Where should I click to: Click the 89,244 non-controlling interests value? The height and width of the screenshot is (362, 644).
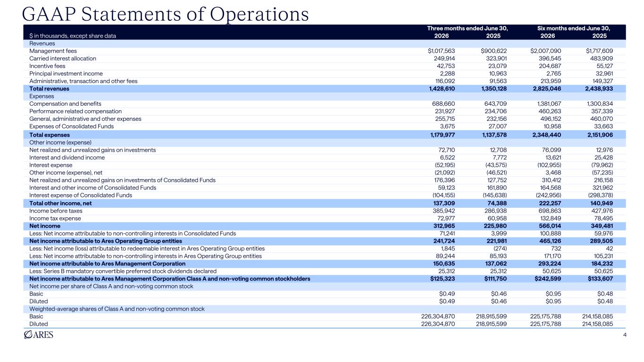point(445,256)
